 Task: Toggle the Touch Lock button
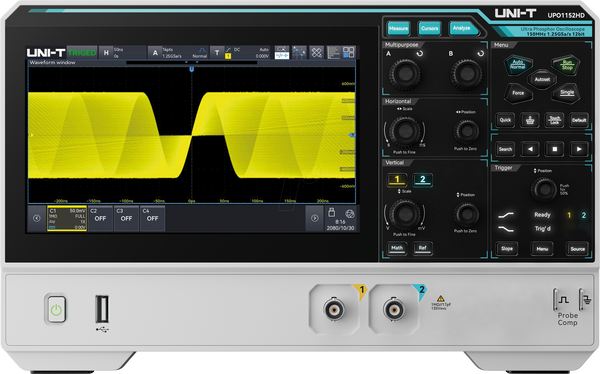point(554,120)
